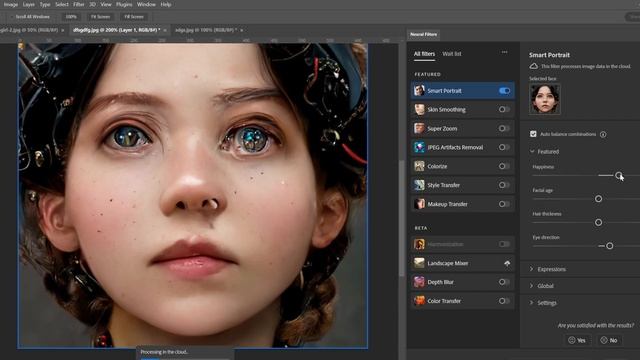640x360 pixels.
Task: Expand the Global section
Action: click(531, 286)
